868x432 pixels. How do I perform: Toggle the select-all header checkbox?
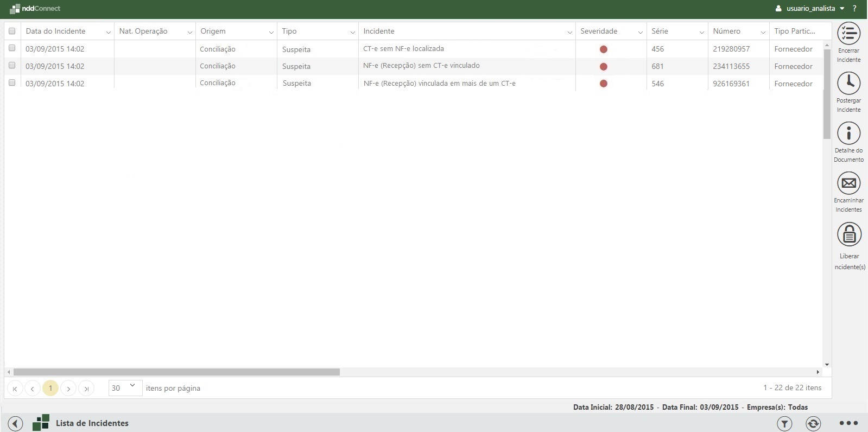12,31
